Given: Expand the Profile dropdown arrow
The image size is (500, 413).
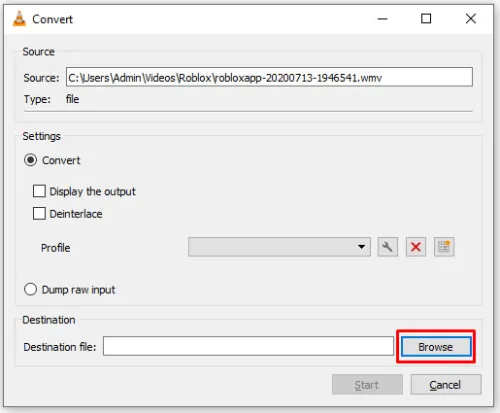Looking at the screenshot, I should coord(361,247).
